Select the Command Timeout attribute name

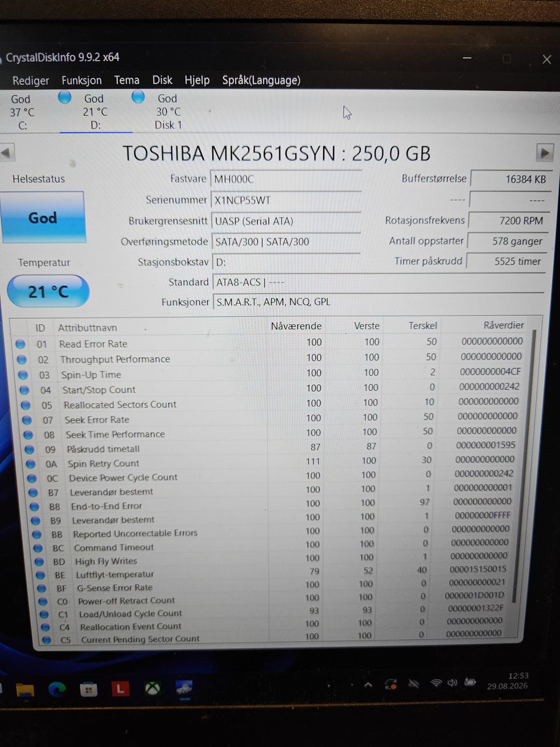pyautogui.click(x=114, y=547)
